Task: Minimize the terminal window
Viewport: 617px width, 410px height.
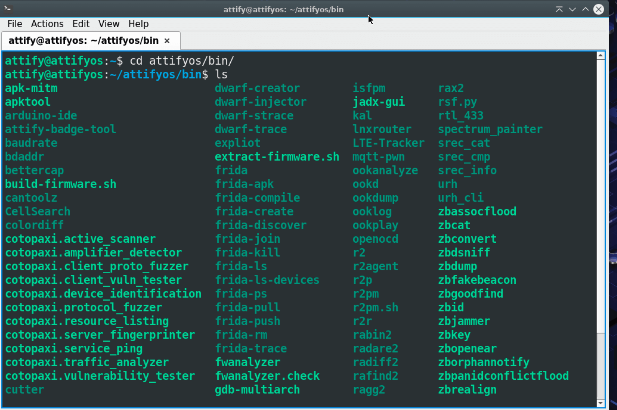Action: [x=572, y=9]
